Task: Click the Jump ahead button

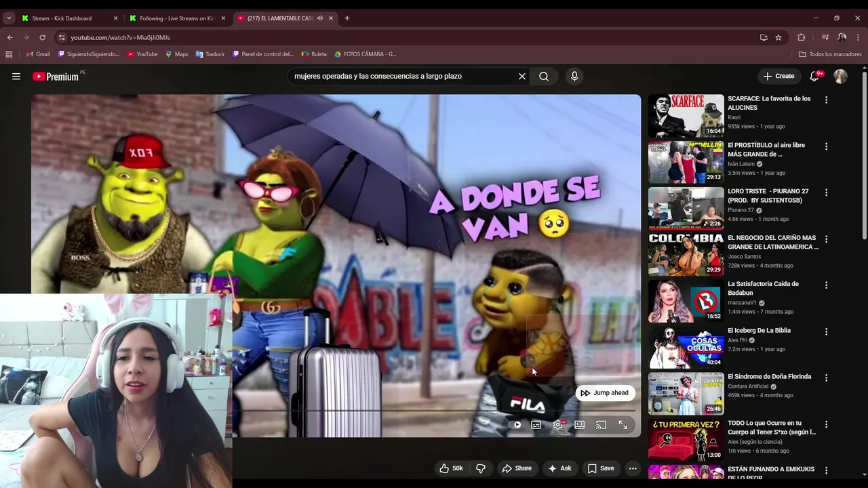Action: click(605, 393)
